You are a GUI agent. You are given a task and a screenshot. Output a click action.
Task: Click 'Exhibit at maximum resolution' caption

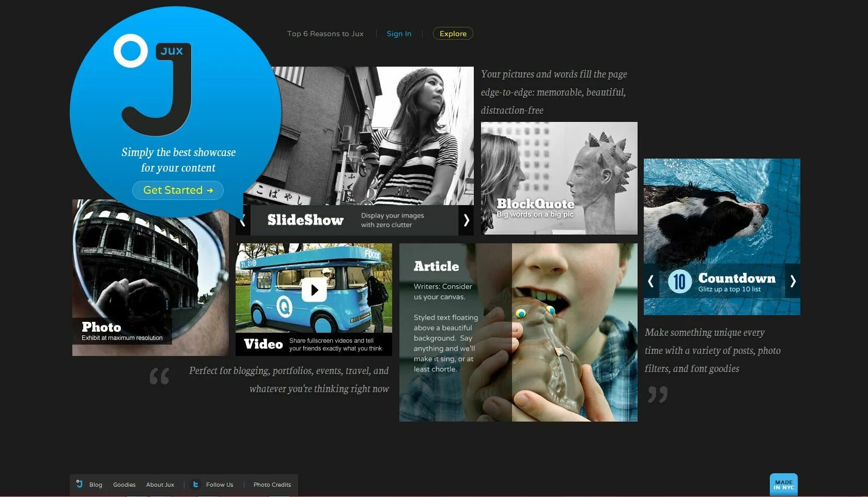[x=122, y=338]
